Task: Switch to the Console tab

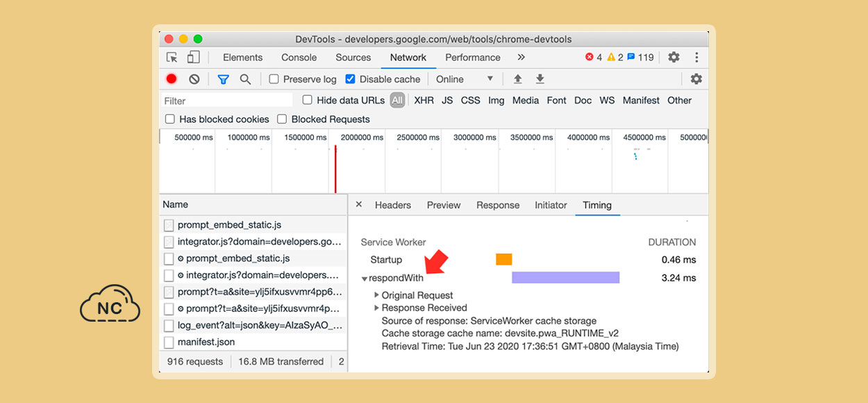Action: [x=299, y=58]
